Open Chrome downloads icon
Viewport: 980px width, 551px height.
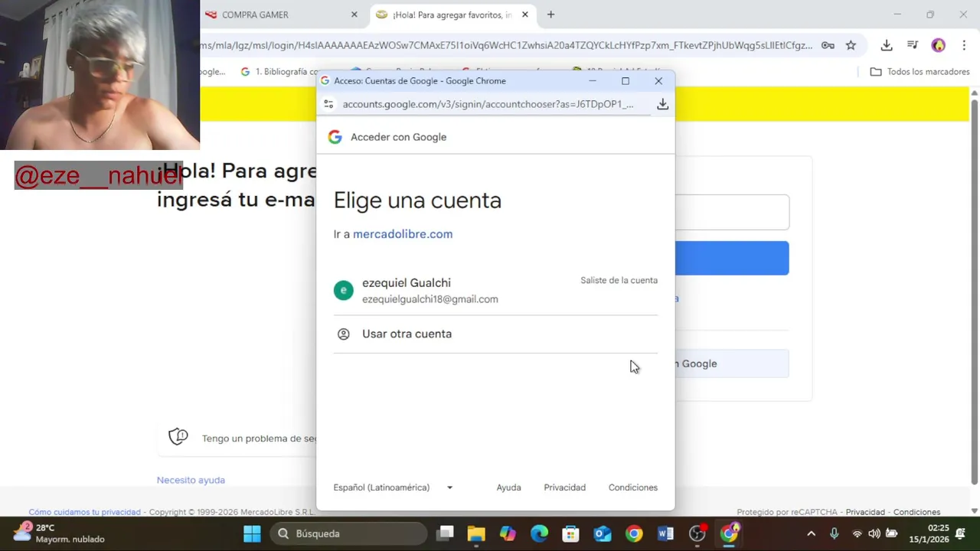point(887,45)
